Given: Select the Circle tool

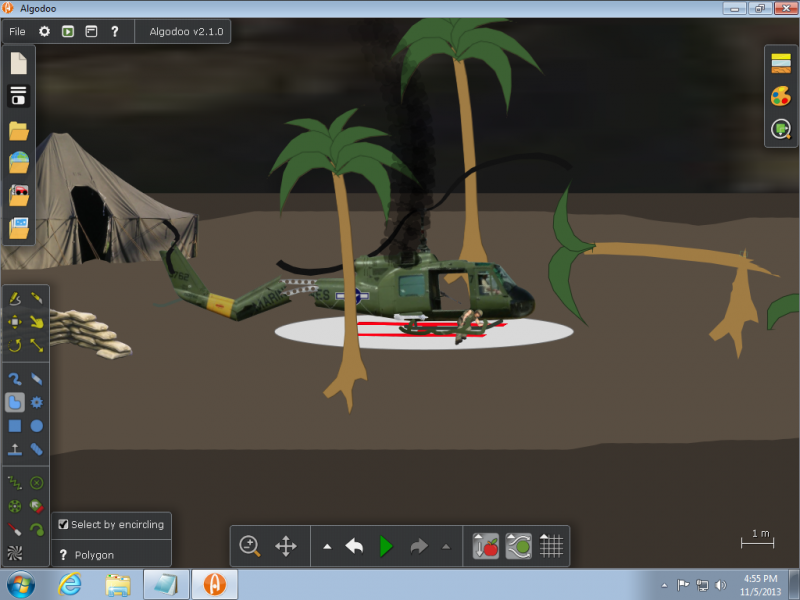Looking at the screenshot, I should click(x=37, y=426).
